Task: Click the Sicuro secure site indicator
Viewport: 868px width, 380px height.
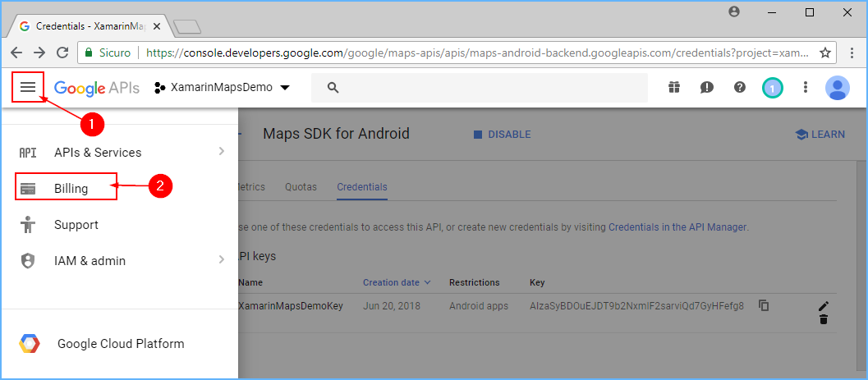Action: [x=108, y=53]
